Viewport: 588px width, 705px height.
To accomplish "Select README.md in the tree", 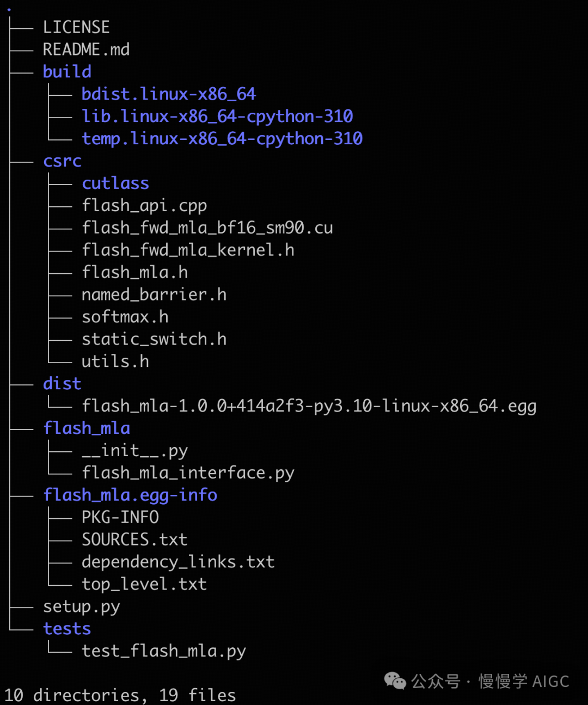I will coord(86,50).
